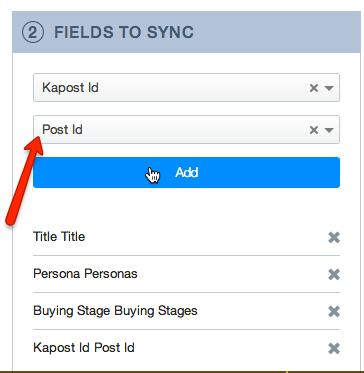Remove the Buying Stage Buying Stages mapping
364x373 pixels.
[334, 312]
